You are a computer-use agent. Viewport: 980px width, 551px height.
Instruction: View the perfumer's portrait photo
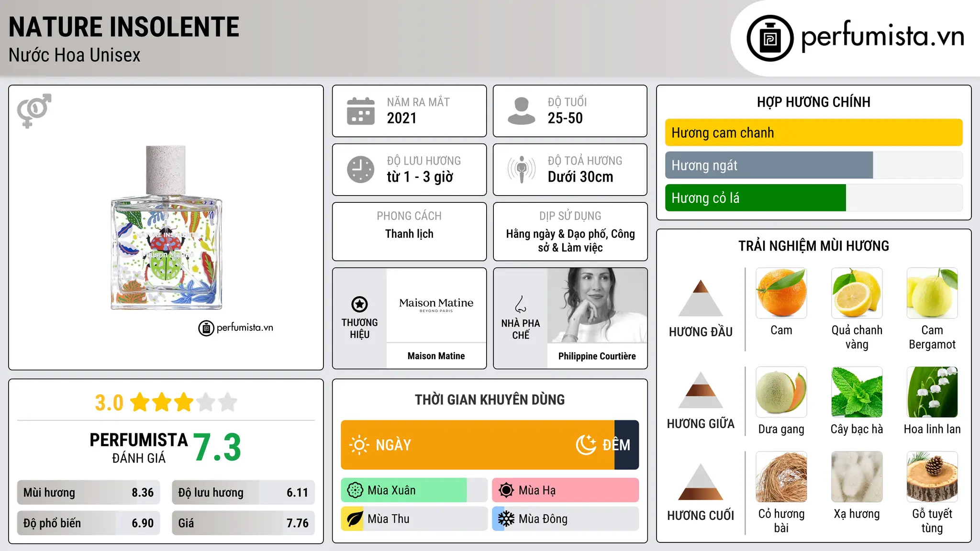coord(597,305)
